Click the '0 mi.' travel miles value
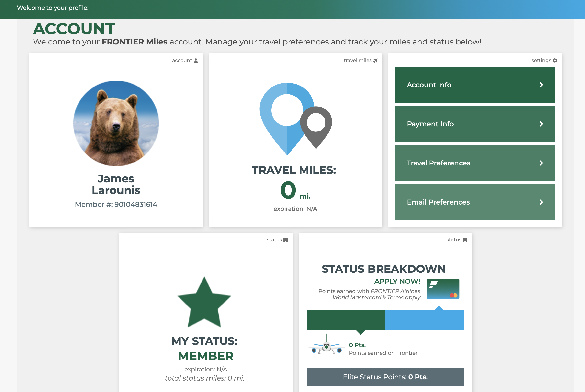 tap(295, 190)
